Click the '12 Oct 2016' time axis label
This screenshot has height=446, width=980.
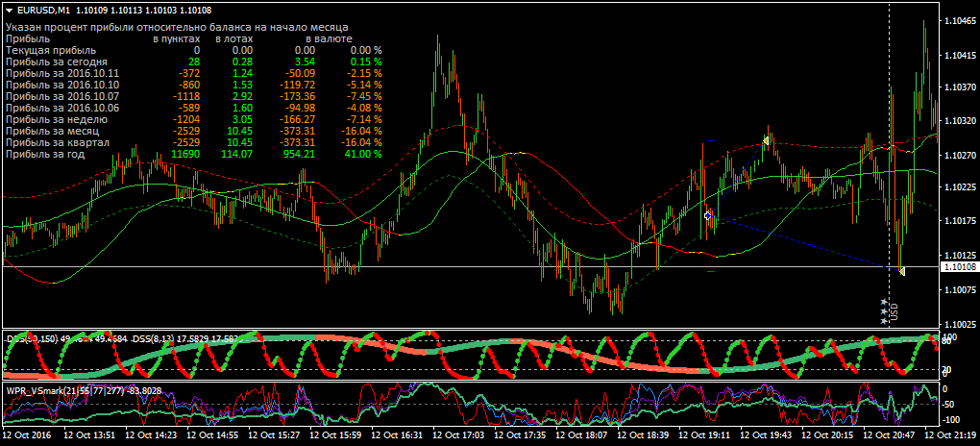27,434
